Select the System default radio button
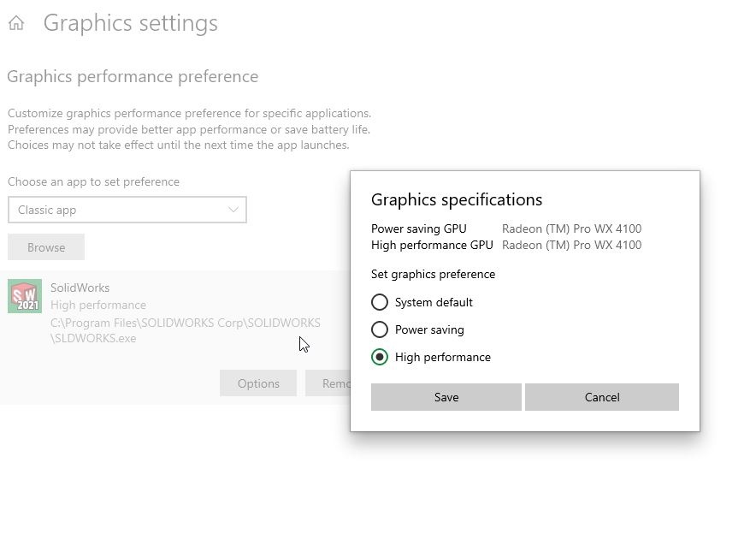The height and width of the screenshot is (534, 756). click(380, 302)
